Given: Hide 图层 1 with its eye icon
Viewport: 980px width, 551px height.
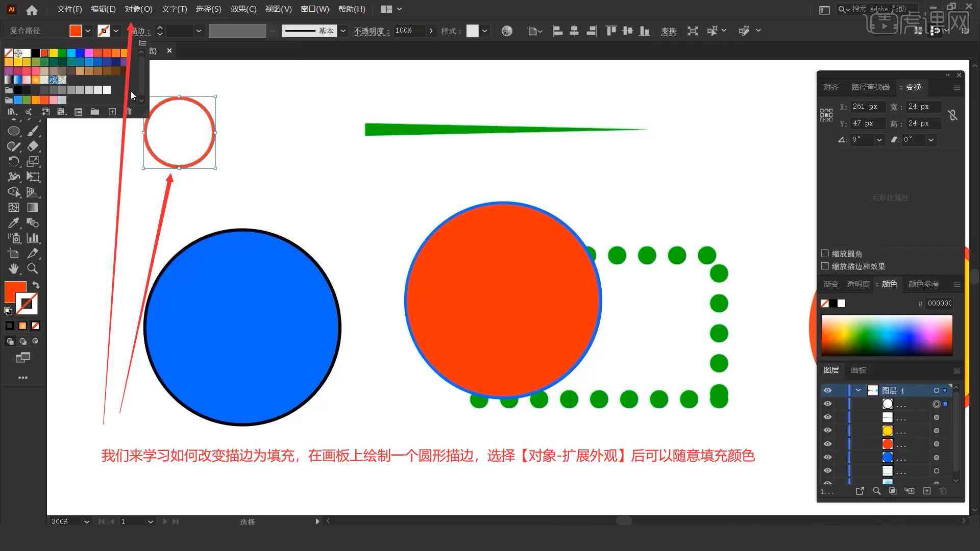Looking at the screenshot, I should pyautogui.click(x=827, y=390).
